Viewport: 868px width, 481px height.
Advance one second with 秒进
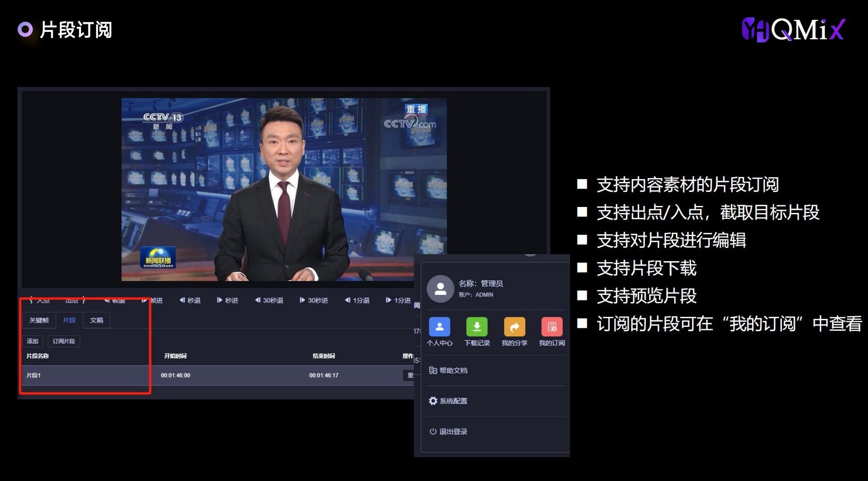pos(228,300)
